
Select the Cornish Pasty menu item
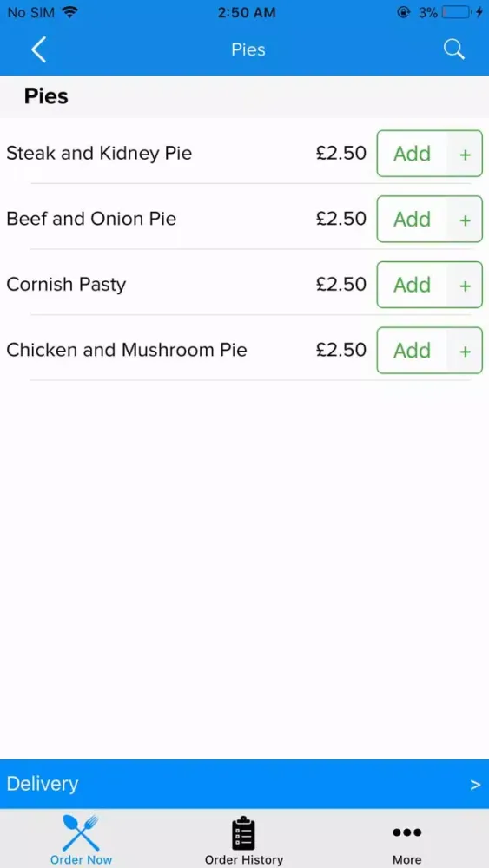(66, 285)
